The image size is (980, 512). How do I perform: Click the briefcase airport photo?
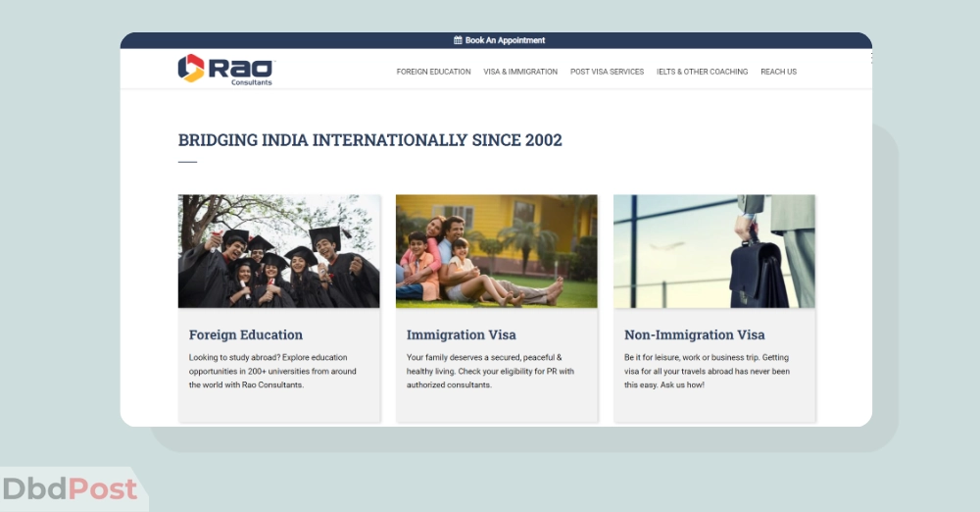coord(714,251)
